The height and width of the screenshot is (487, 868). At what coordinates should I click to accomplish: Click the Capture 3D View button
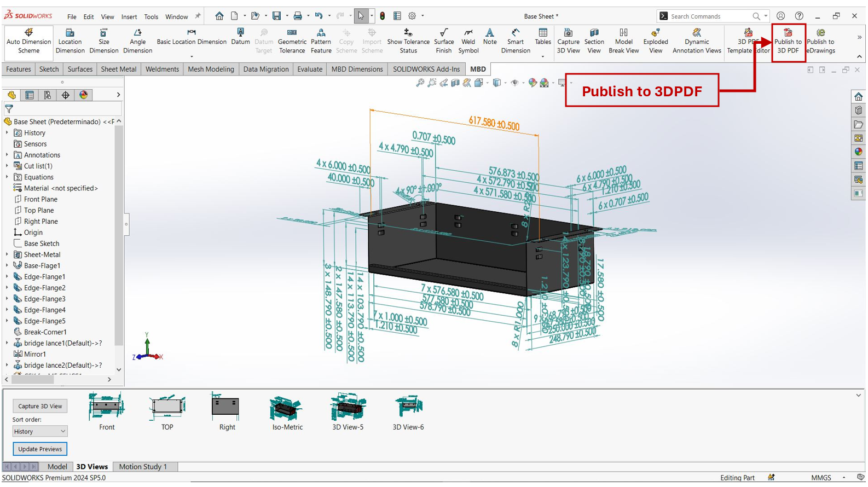click(x=40, y=407)
